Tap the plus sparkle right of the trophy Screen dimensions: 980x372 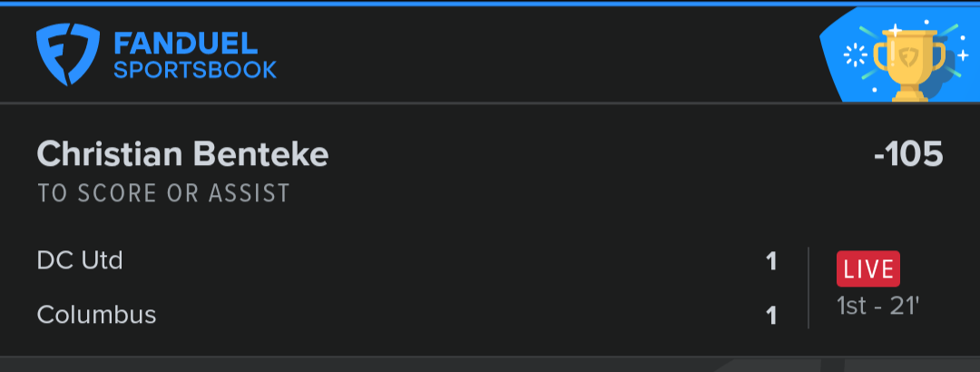[963, 55]
